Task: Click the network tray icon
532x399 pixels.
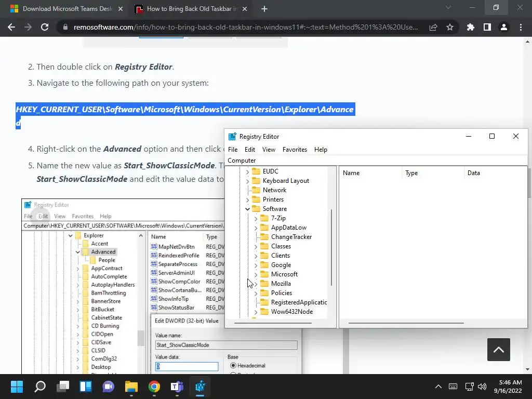Action: pyautogui.click(x=469, y=387)
